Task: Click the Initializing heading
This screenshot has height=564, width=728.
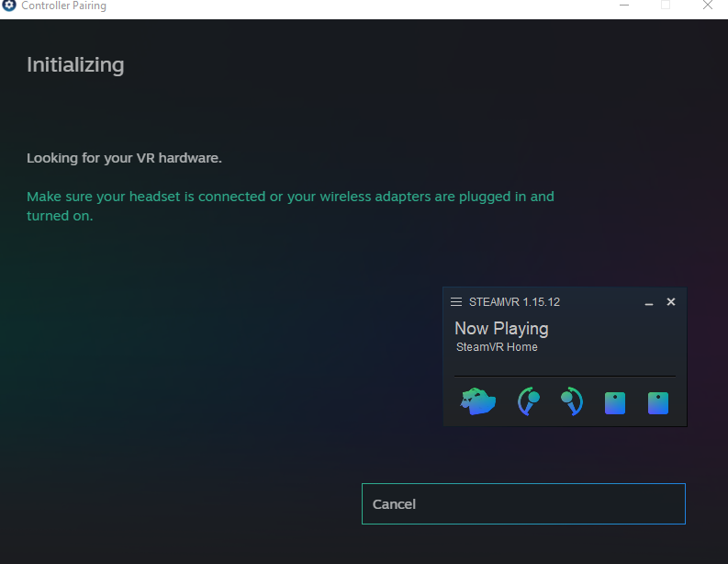Action: pyautogui.click(x=75, y=65)
